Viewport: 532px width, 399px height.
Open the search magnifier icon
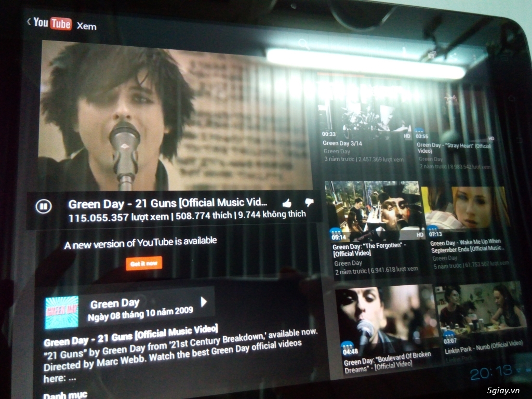(x=303, y=44)
